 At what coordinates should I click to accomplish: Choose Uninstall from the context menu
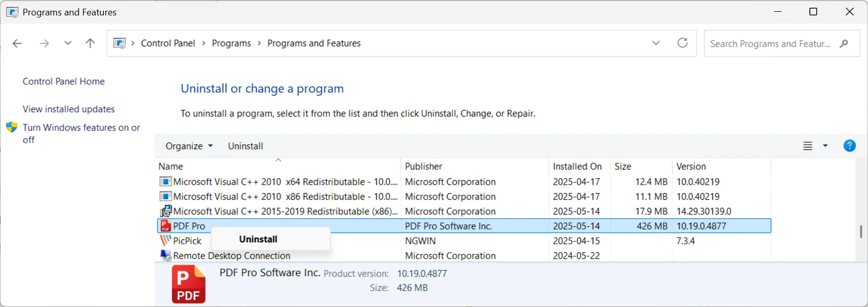click(270, 239)
